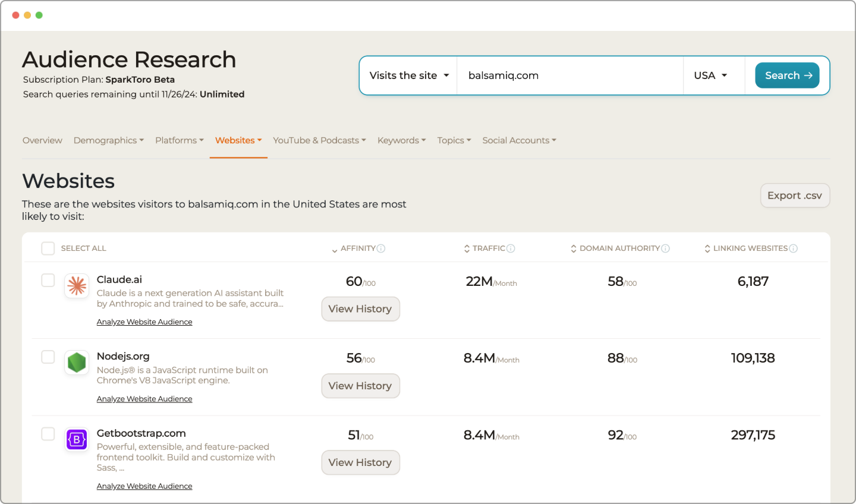This screenshot has width=856, height=504.
Task: Click the 58/100 domain authority value
Action: coord(622,282)
